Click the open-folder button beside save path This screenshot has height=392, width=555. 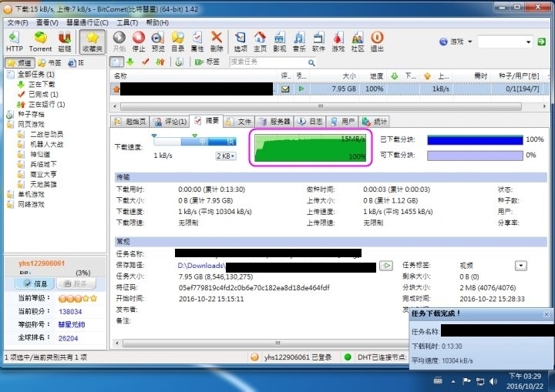tap(386, 266)
